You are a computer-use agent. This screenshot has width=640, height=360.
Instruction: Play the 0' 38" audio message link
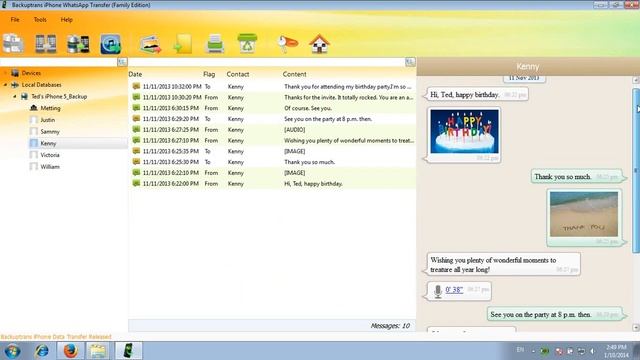tap(454, 290)
